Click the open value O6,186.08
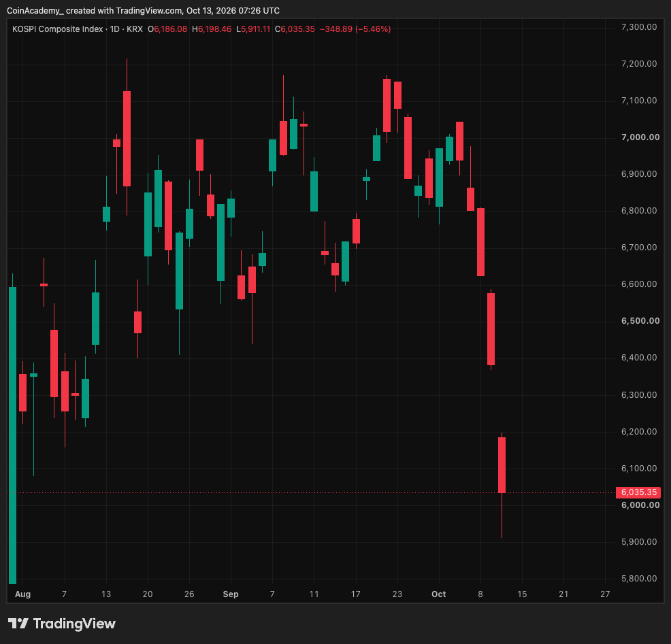The width and height of the screenshot is (671, 644). [x=167, y=29]
